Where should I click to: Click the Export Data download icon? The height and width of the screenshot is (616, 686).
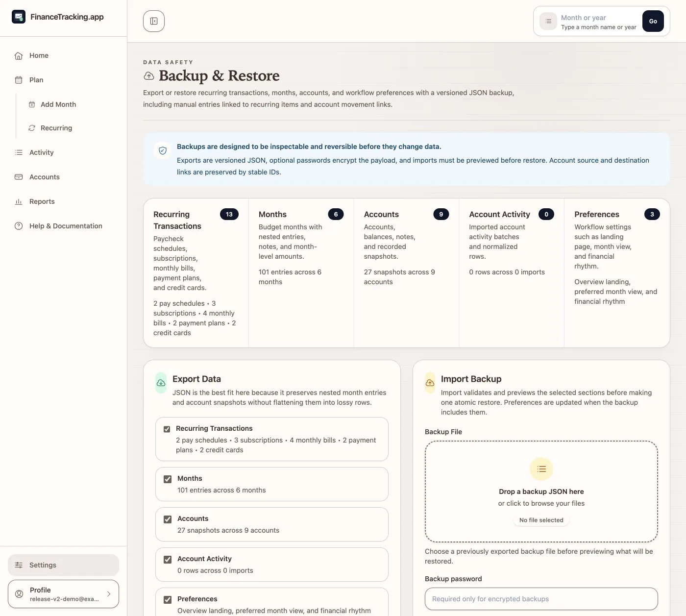click(x=161, y=383)
